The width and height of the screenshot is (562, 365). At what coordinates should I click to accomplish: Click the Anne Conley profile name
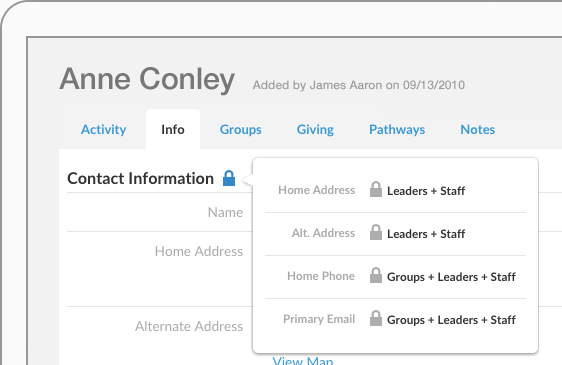[x=147, y=79]
